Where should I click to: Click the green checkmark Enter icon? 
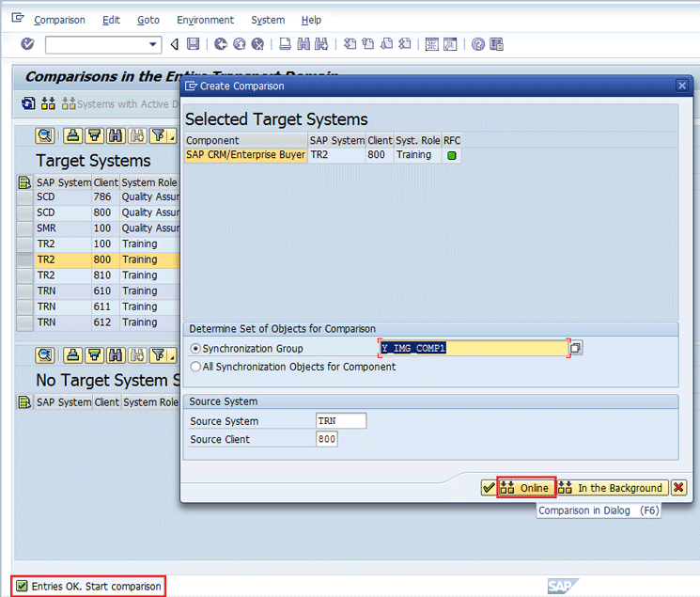pyautogui.click(x=27, y=44)
